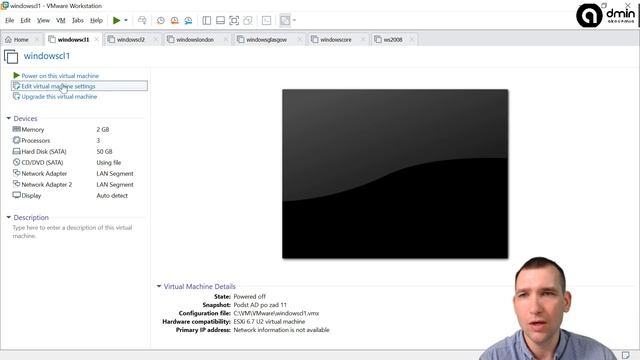Viewport: 640px width, 360px height.
Task: Open the Snapshot Manager toolbar icon
Action: click(x=188, y=20)
